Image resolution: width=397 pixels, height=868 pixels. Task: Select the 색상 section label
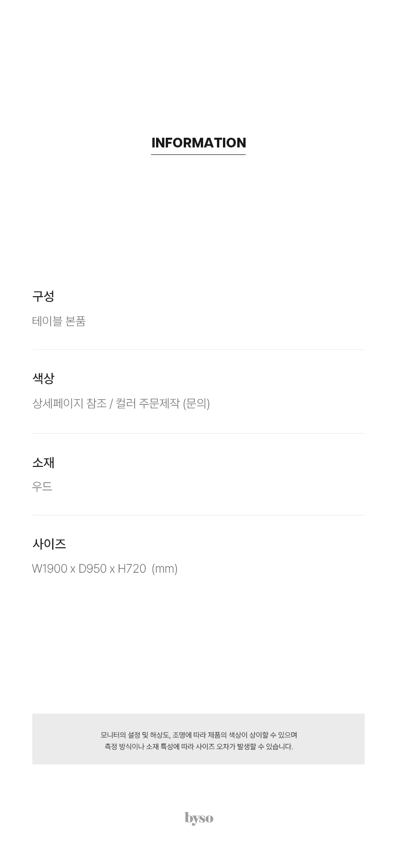[43, 378]
